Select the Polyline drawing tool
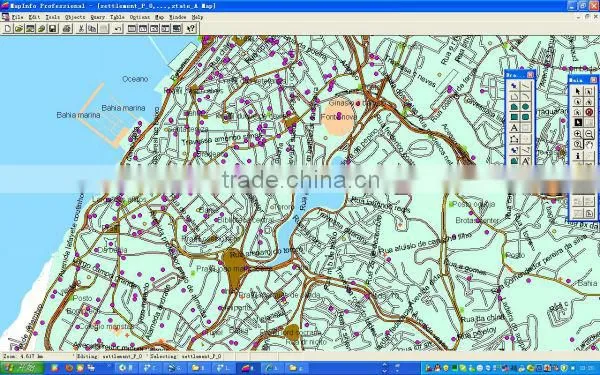 (514, 96)
